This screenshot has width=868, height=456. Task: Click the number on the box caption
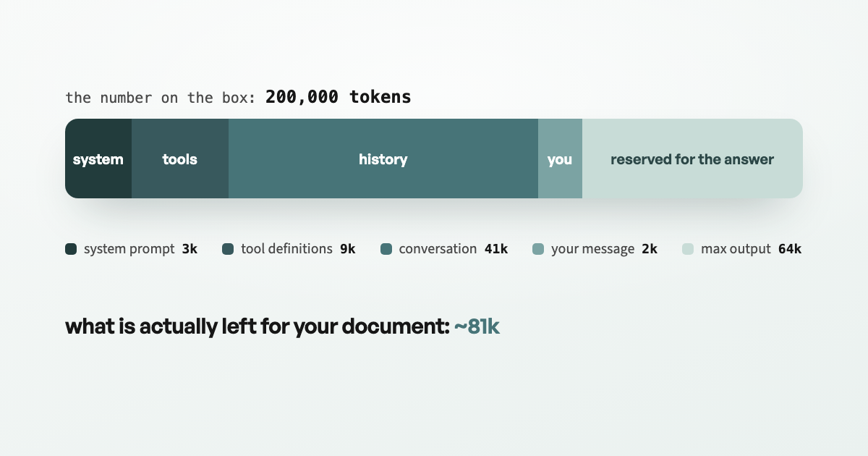161,98
